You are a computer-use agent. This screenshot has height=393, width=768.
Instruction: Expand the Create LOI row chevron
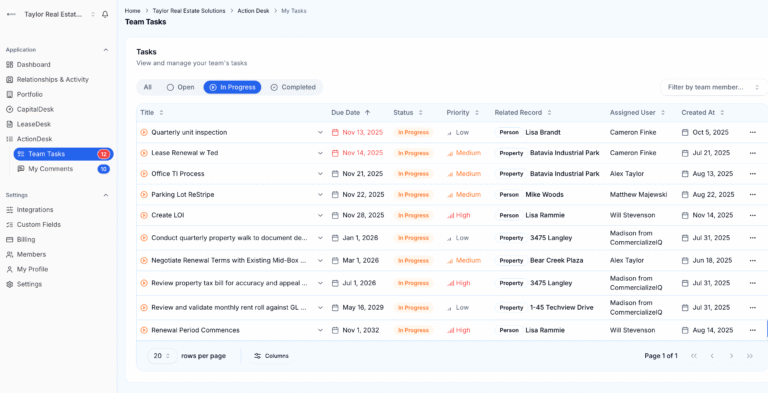click(x=320, y=215)
